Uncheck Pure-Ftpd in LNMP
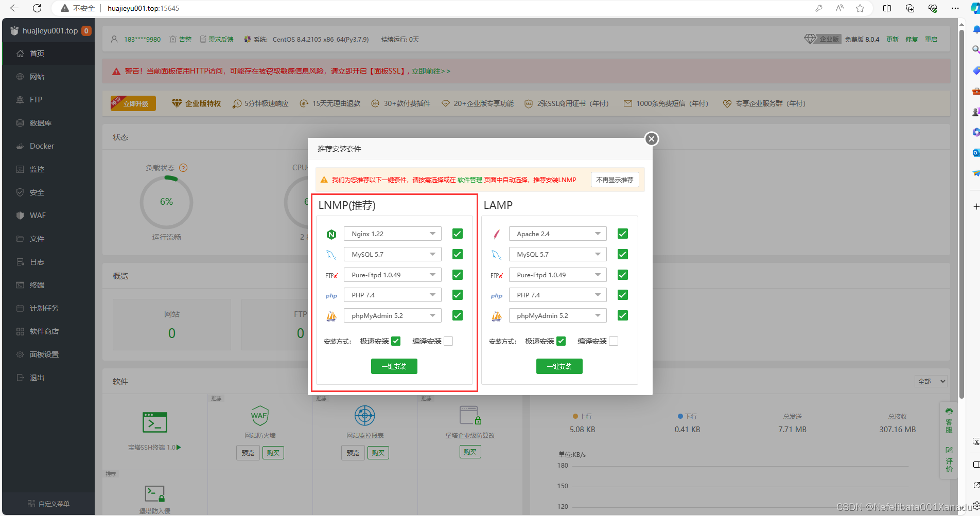The width and height of the screenshot is (980, 516). point(457,275)
